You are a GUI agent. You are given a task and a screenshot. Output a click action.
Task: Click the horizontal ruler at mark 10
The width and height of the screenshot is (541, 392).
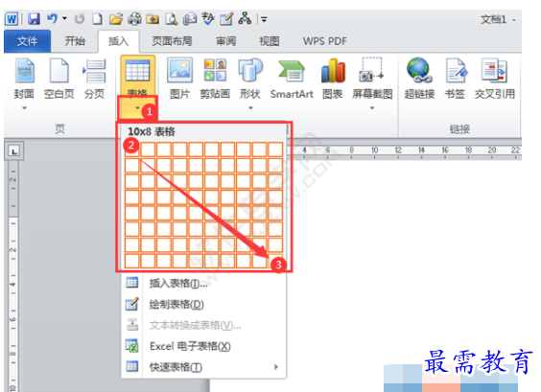coord(374,150)
